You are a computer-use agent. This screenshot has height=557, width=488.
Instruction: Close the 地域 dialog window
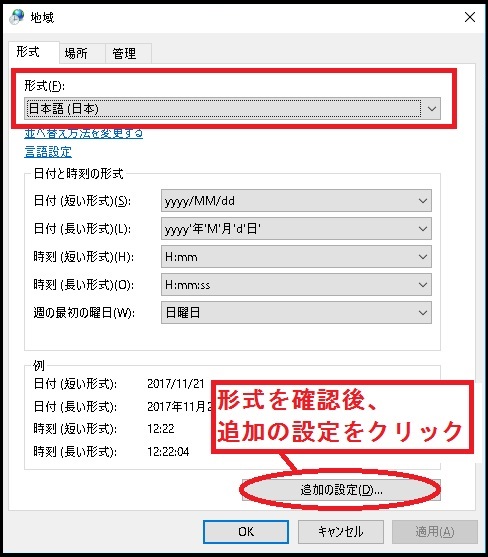click(470, 17)
